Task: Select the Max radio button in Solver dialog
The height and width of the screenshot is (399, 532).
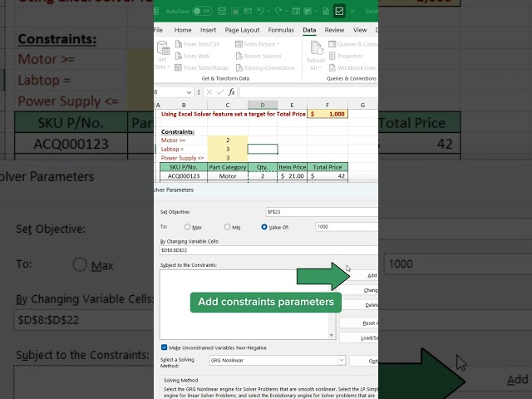Action: pos(187,227)
